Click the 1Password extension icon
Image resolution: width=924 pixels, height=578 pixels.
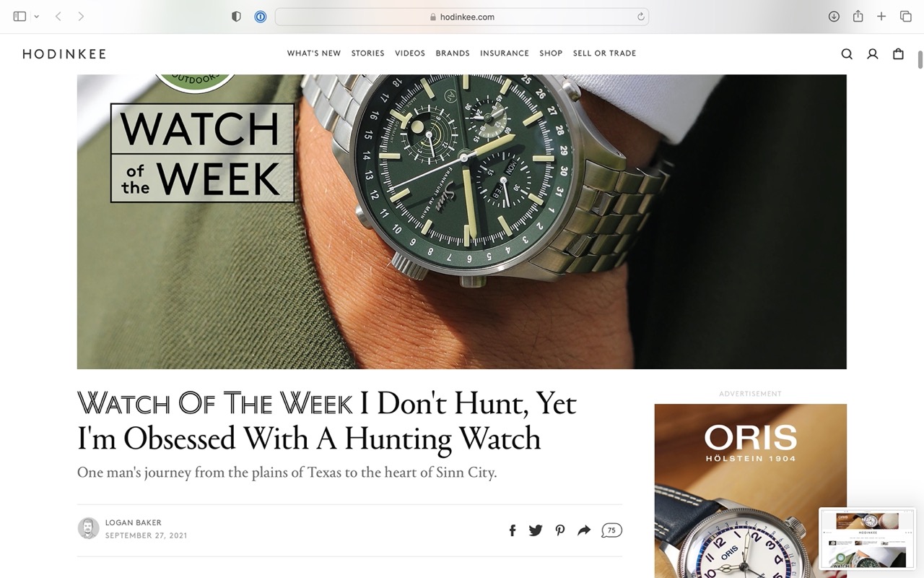coord(261,17)
